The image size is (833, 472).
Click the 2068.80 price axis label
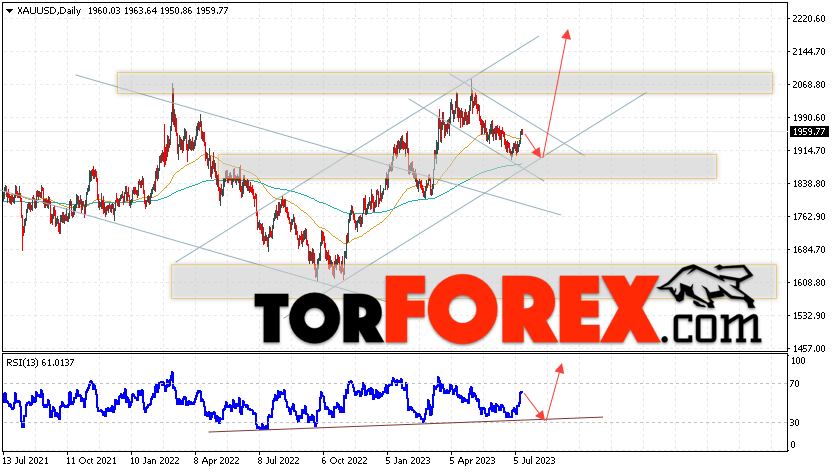coord(809,85)
